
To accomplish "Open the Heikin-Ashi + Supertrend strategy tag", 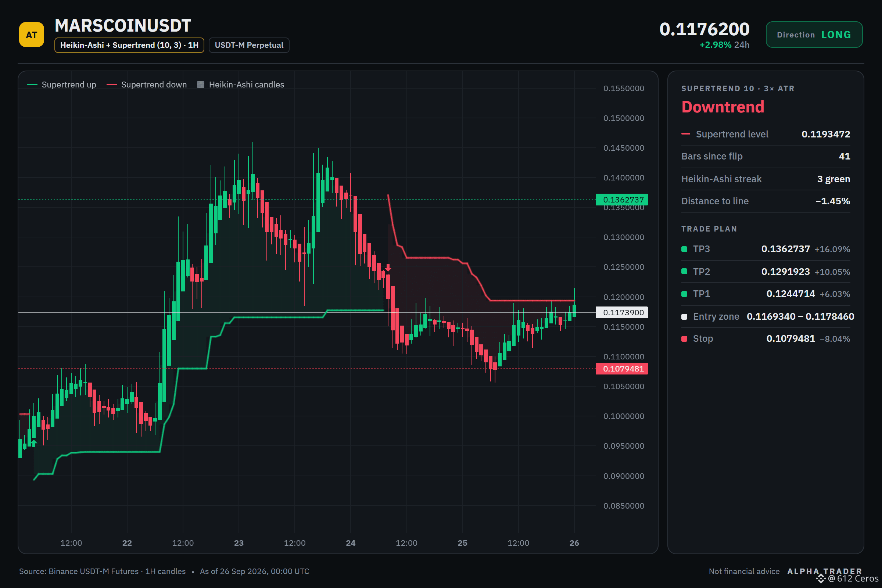I will pos(129,45).
